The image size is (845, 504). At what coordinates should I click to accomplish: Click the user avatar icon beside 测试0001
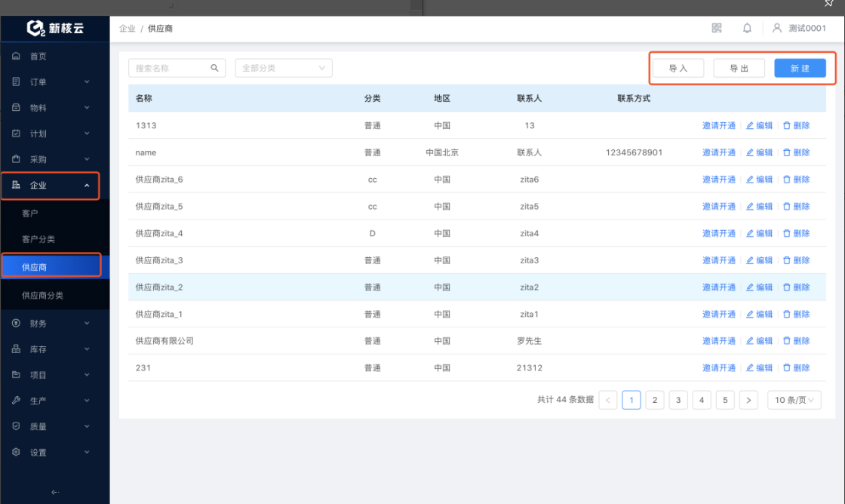[776, 28]
